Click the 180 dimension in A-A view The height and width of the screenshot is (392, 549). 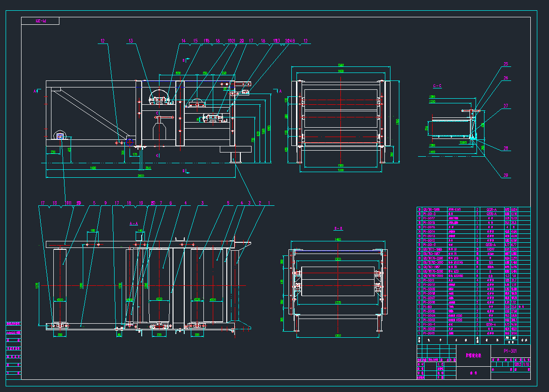point(93,231)
